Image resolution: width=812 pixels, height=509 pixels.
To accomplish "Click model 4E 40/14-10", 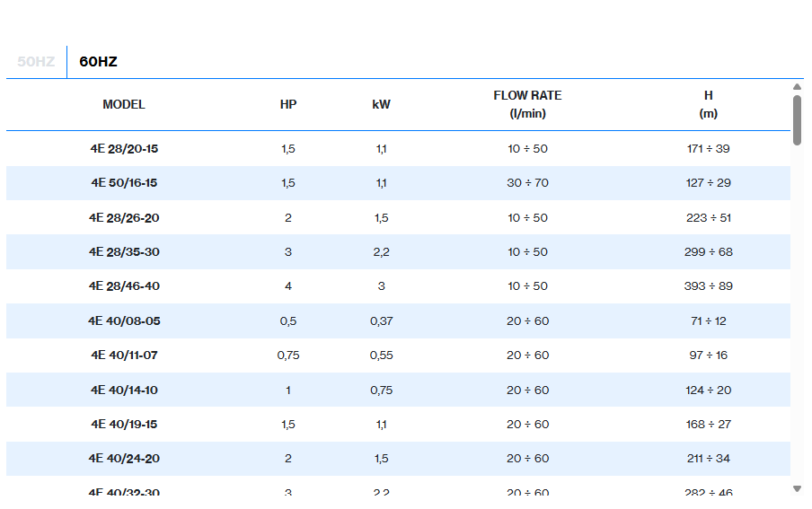I will pos(124,390).
